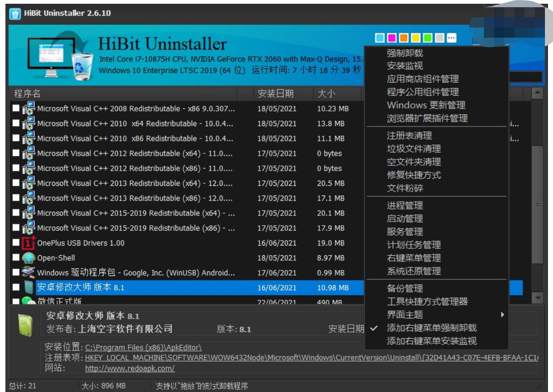The image size is (553, 392).
Task: Toggle 添加右键菜单强制卸载 checked menu item
Action: 436,328
